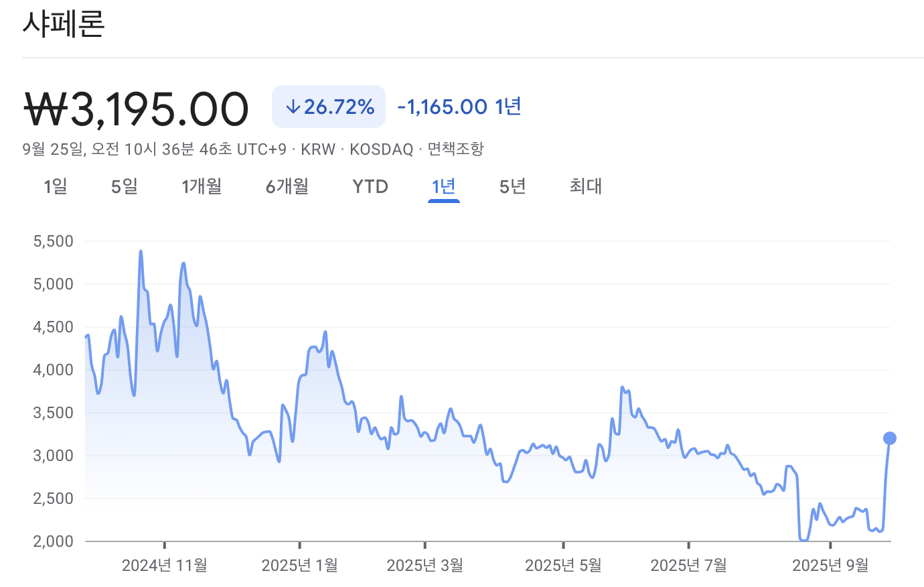View the 6개월 performance chart
The width and height of the screenshot is (924, 587).
tap(287, 186)
